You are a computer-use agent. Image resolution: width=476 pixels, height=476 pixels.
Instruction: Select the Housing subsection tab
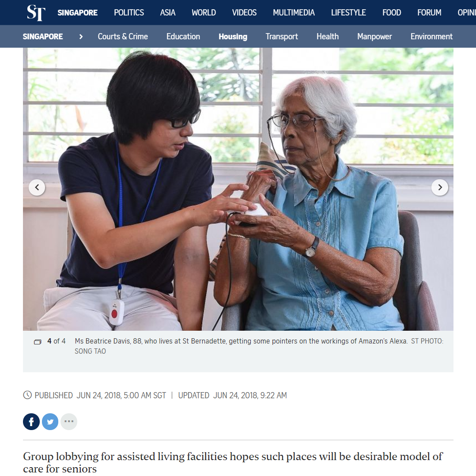tap(233, 36)
